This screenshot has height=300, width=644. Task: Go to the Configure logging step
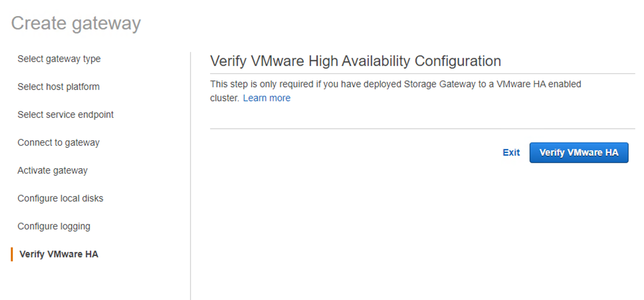click(x=54, y=226)
